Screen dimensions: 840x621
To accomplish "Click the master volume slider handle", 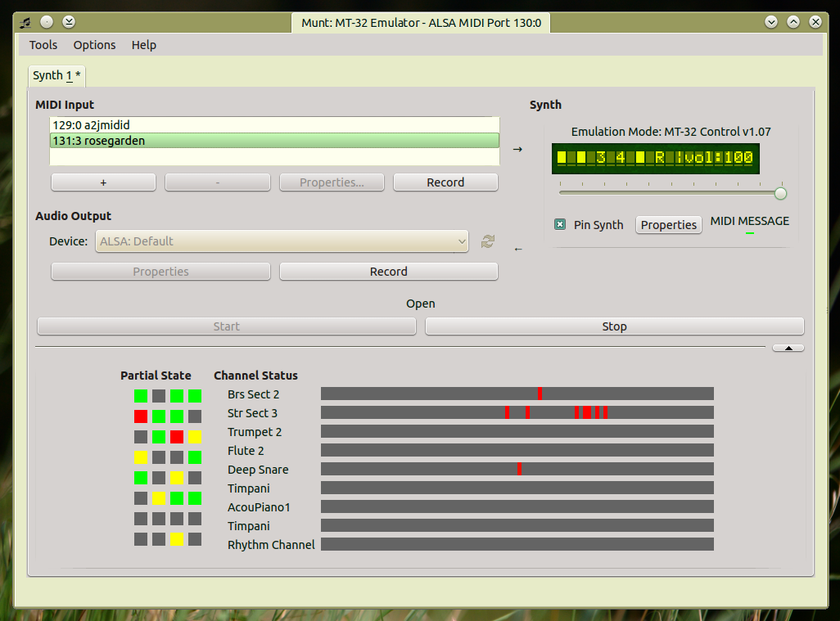I will [x=780, y=194].
